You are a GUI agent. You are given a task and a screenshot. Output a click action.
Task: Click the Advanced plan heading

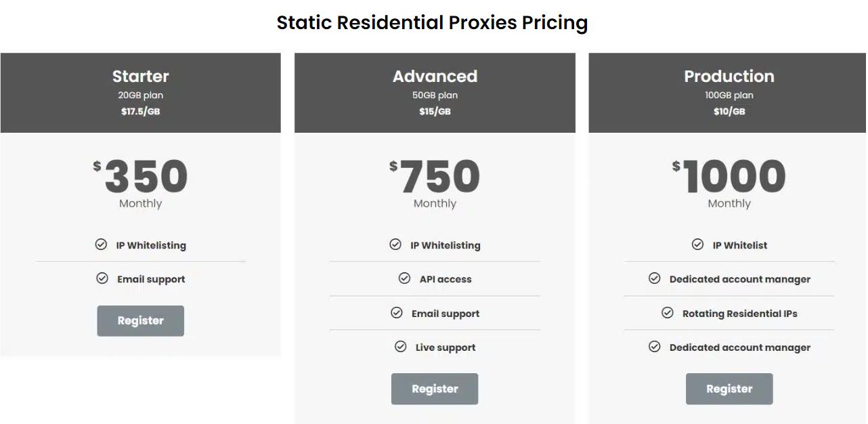435,76
